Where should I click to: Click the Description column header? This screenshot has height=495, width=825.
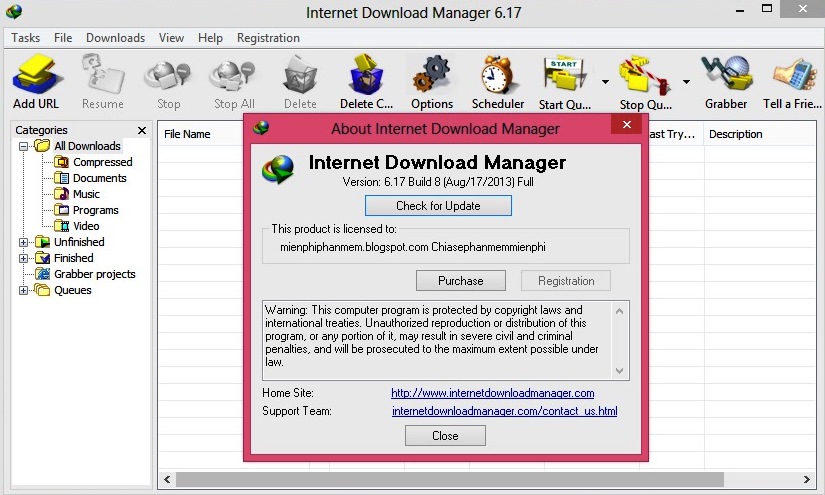[x=735, y=134]
